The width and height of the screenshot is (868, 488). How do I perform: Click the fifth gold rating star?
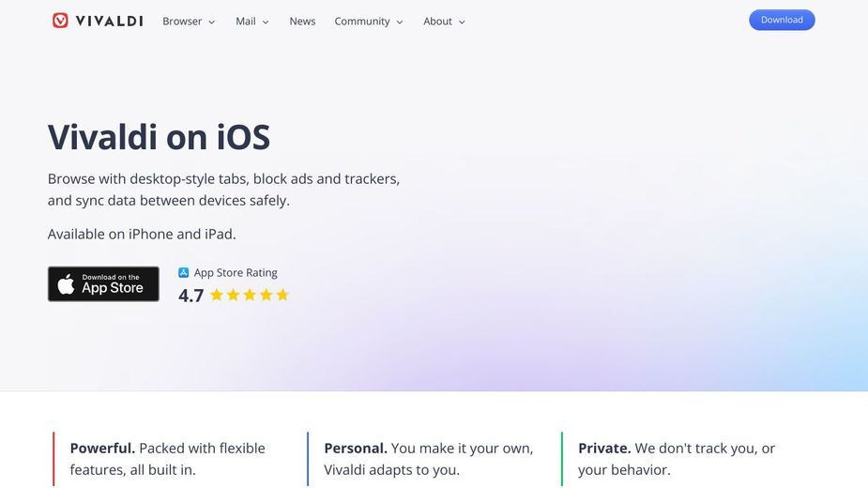(282, 295)
